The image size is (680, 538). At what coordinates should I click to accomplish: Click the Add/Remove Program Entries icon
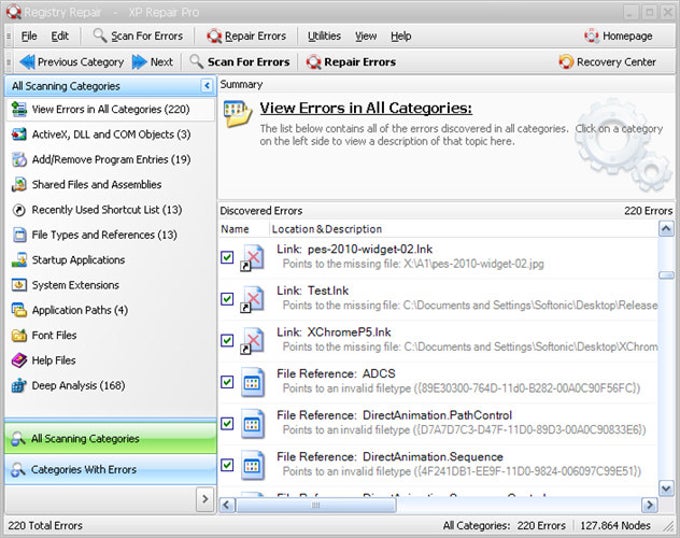[x=19, y=160]
